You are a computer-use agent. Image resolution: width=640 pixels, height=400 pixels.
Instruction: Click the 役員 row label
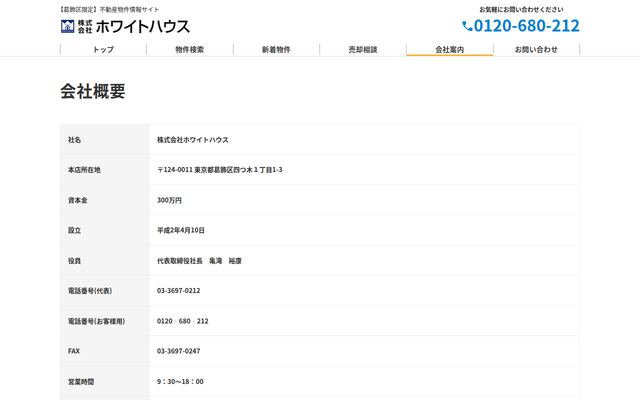pos(74,260)
